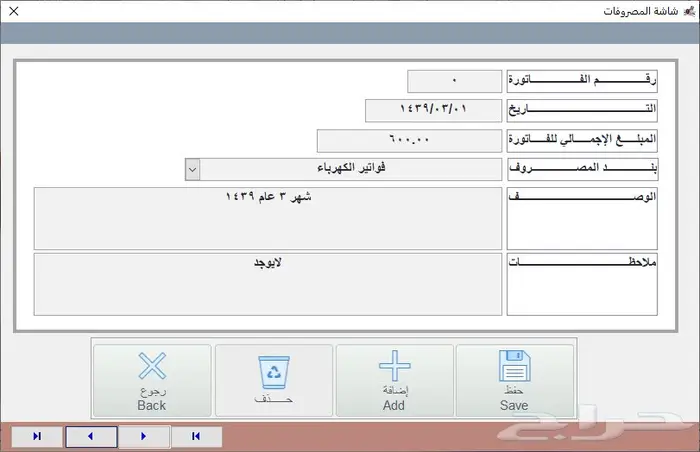Click the delete (حذف) recycle bin button

pos(274,381)
